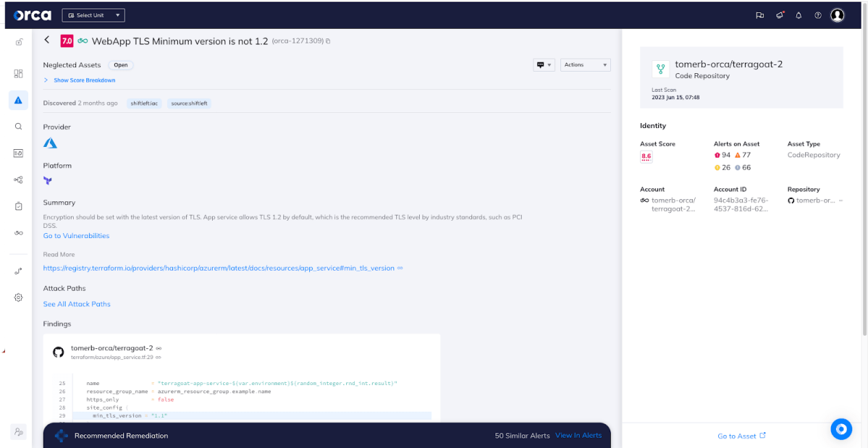Open the blue chat widget button
Viewport: 868px width, 448px height.
pyautogui.click(x=841, y=429)
